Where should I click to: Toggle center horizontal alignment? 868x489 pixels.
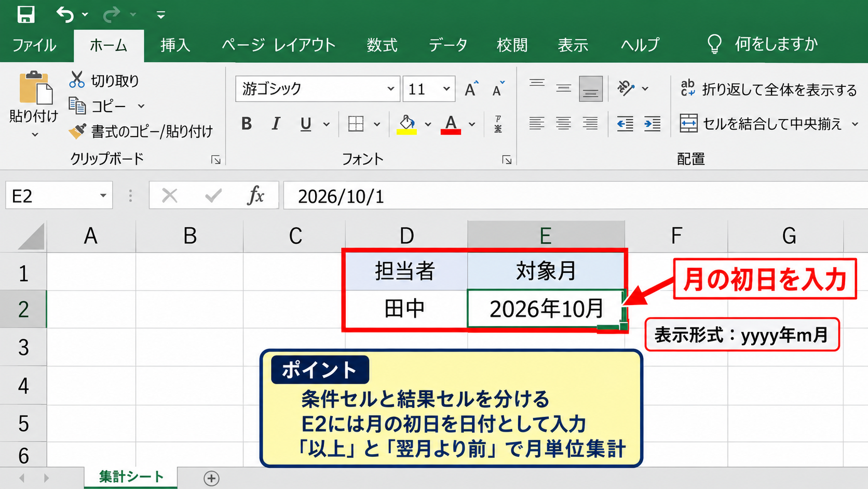tap(563, 124)
